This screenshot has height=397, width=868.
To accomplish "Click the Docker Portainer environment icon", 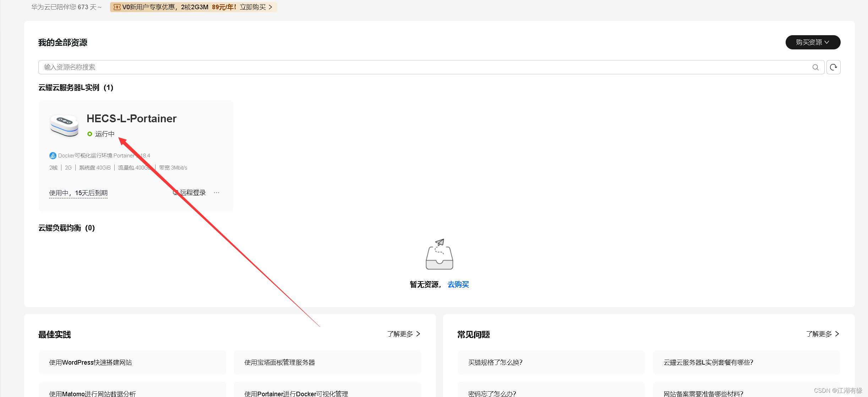I will tap(53, 155).
